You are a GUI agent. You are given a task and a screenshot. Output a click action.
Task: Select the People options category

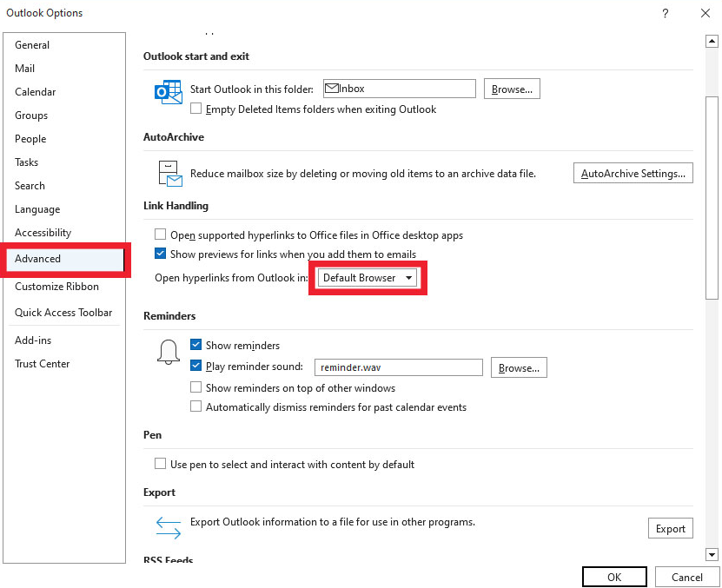point(64,139)
